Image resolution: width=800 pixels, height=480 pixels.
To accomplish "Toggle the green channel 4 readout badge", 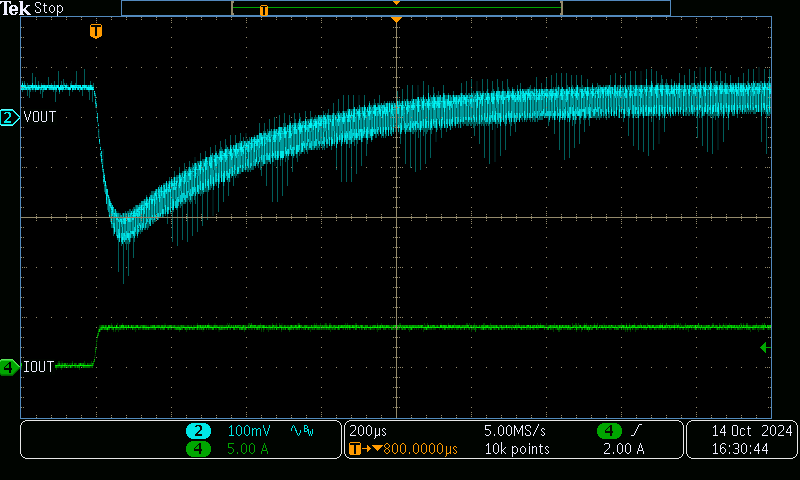I will click(198, 449).
